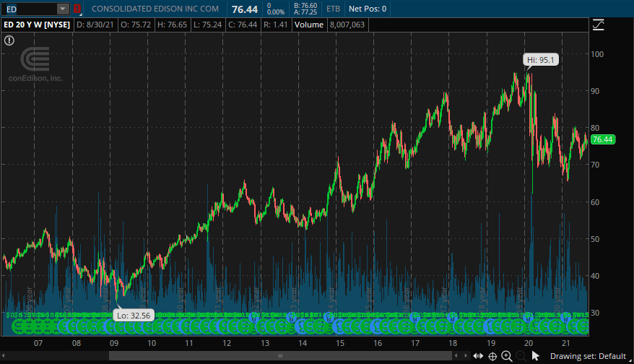This screenshot has width=634, height=364.
Task: Click the 20 year label on time axis
Action: 529,343
